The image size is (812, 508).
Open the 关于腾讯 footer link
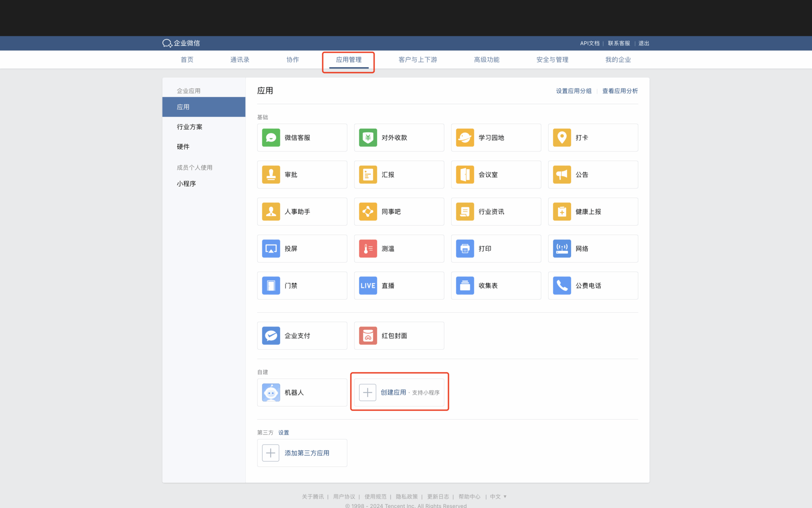313,497
